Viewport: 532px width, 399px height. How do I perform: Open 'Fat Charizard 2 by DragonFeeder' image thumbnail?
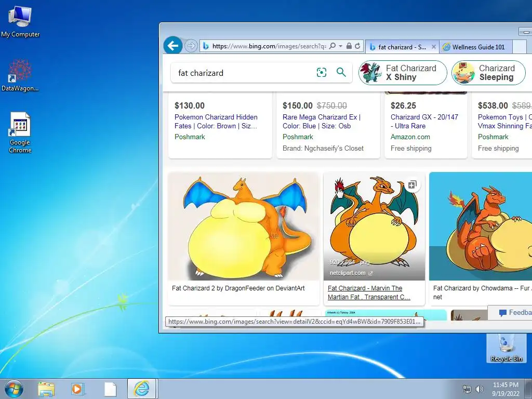[244, 227]
